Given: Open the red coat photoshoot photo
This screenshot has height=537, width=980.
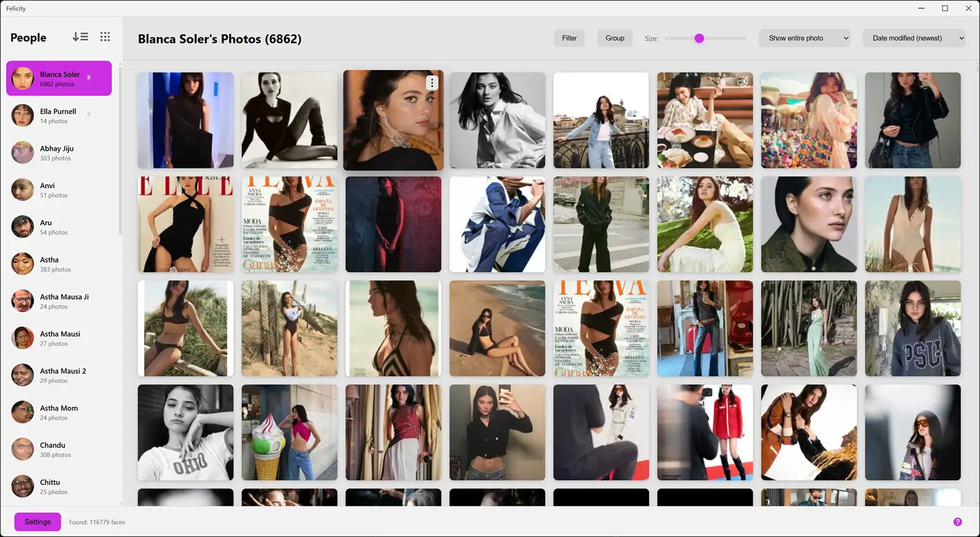Looking at the screenshot, I should tap(705, 432).
